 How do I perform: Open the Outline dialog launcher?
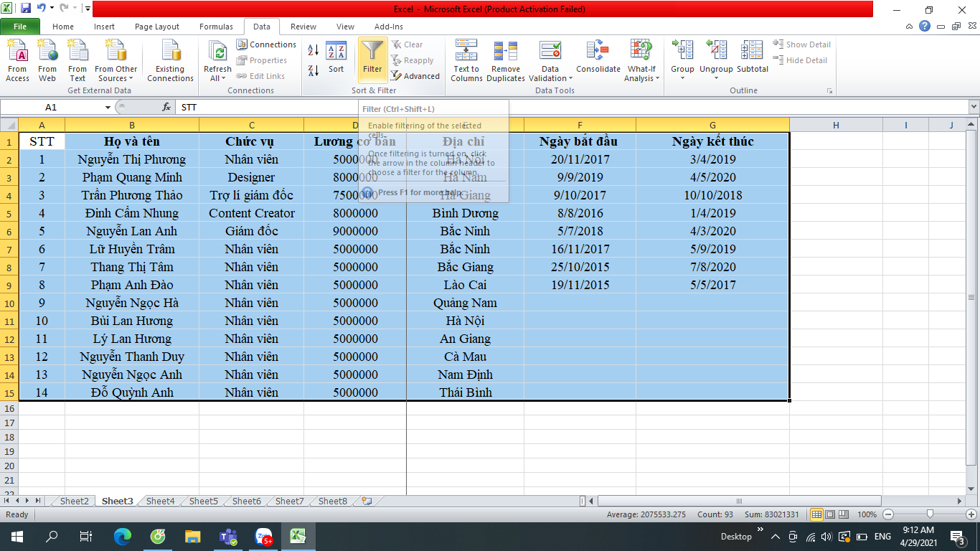(x=830, y=91)
